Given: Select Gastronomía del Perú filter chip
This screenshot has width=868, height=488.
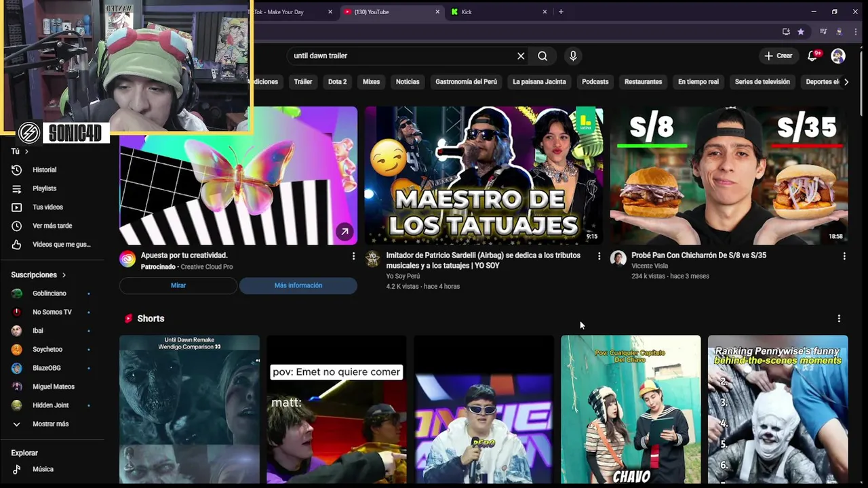Looking at the screenshot, I should click(466, 82).
